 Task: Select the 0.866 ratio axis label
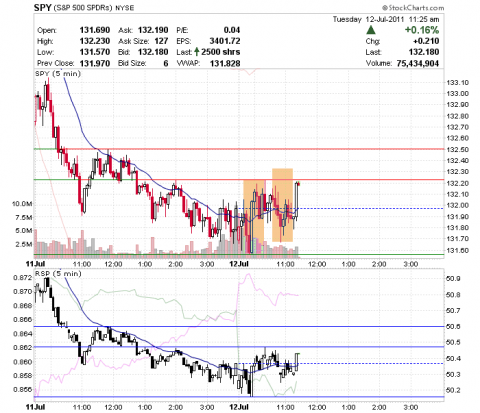23,319
